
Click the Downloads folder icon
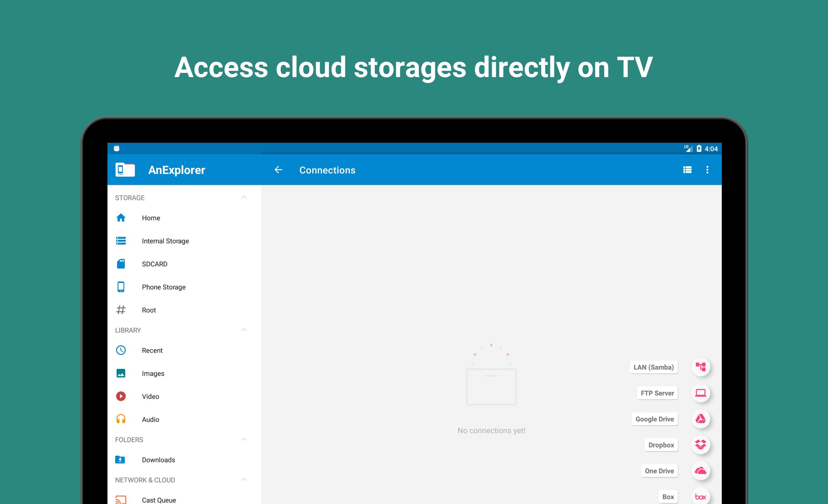pyautogui.click(x=120, y=459)
